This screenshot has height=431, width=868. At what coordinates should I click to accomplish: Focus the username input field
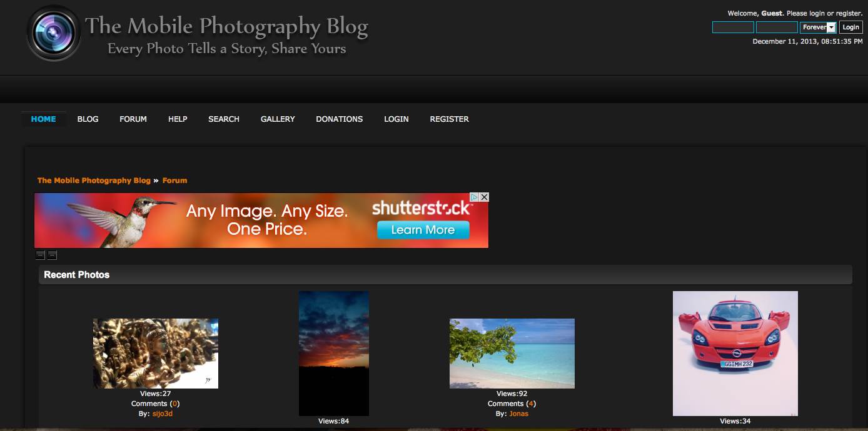[733, 27]
